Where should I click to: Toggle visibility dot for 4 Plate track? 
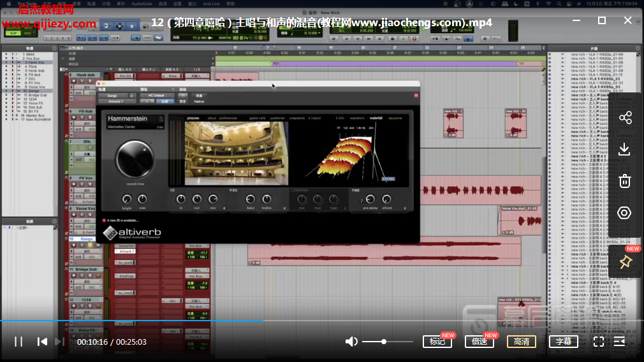(x=6, y=66)
